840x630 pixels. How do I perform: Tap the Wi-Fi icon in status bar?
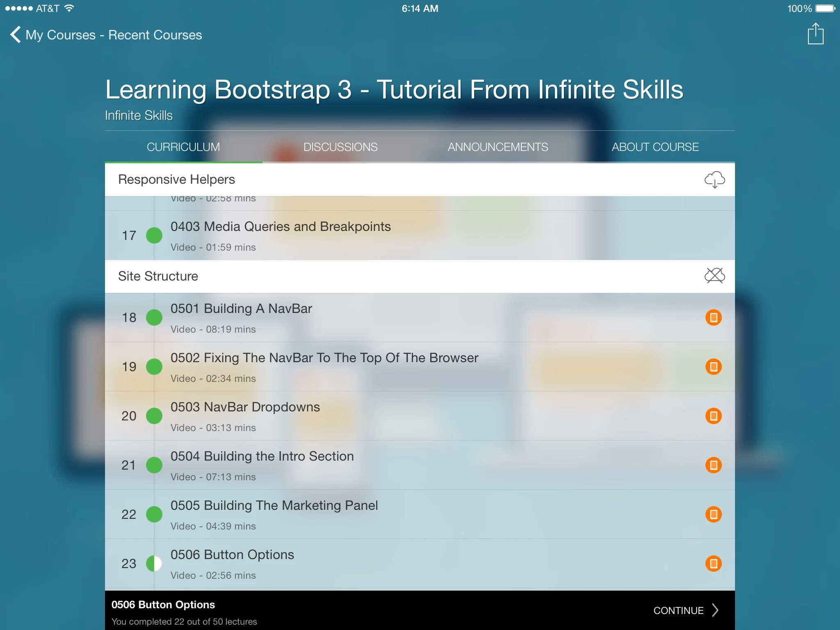tap(69, 8)
